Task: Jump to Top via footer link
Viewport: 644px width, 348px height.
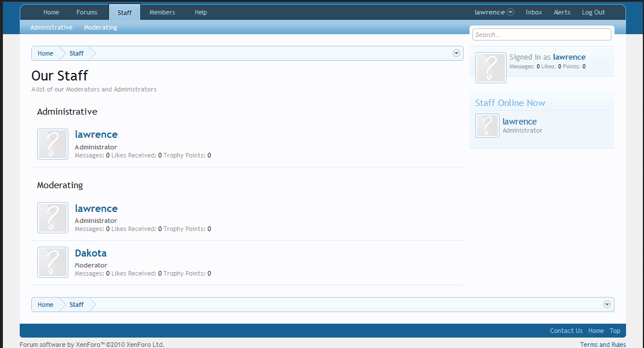Action: tap(615, 331)
